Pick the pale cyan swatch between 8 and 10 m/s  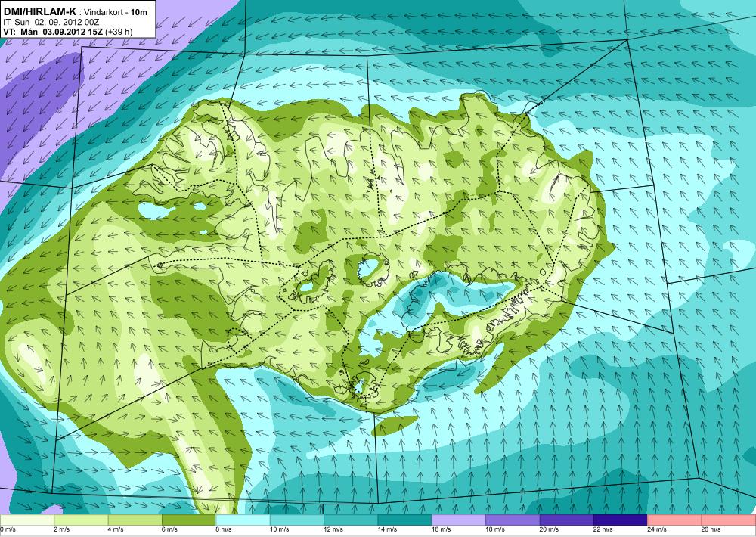pos(243,520)
